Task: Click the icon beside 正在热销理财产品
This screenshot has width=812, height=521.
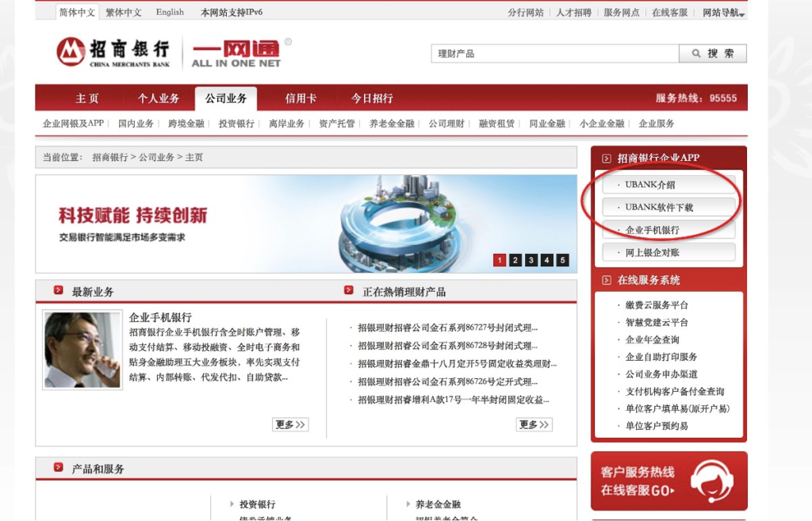Action: click(349, 290)
